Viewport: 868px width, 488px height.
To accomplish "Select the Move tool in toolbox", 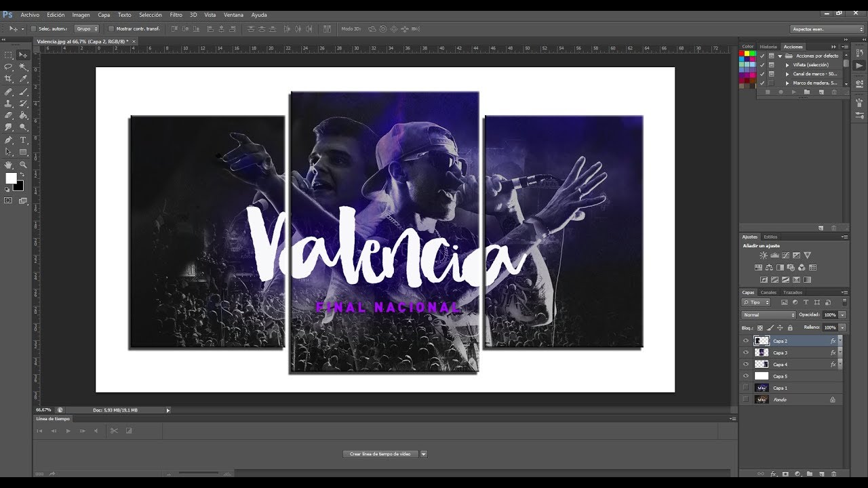I will tap(23, 55).
